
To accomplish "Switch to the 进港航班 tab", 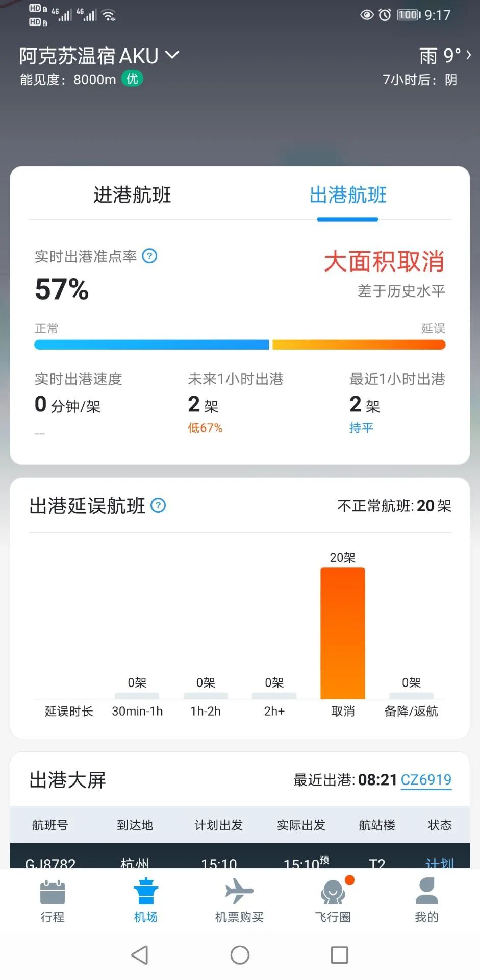I will point(132,195).
